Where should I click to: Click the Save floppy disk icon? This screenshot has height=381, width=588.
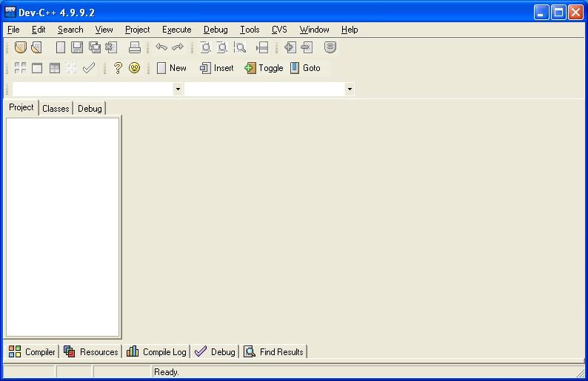click(77, 47)
